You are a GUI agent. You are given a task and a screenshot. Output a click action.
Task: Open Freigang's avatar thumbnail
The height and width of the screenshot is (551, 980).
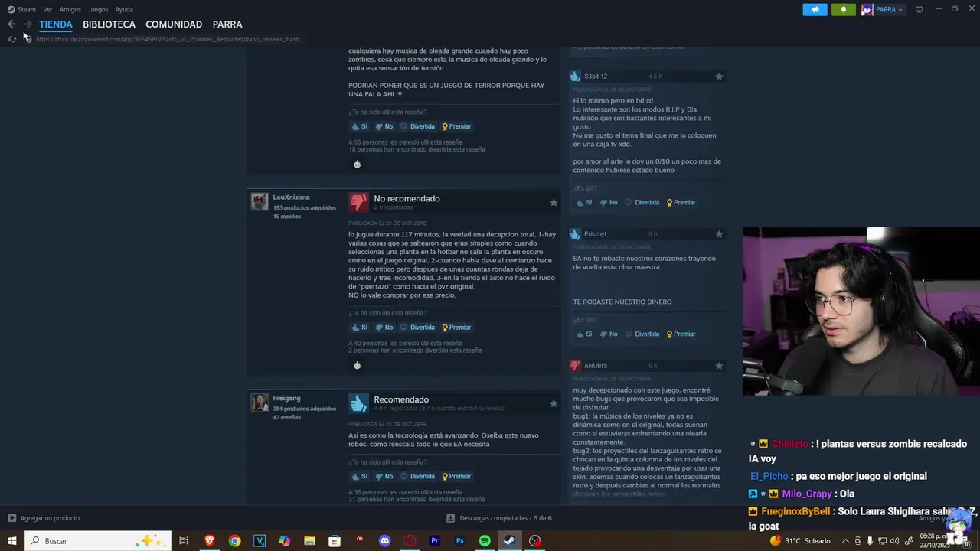[260, 403]
